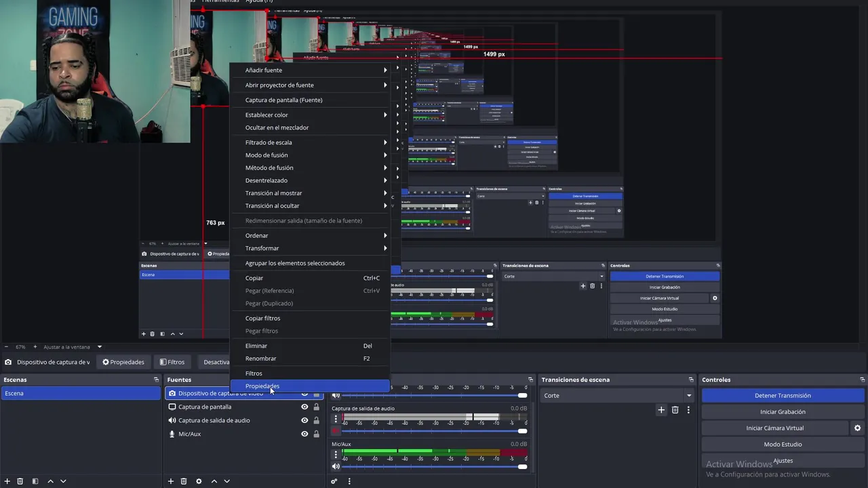Toggle visibility of Dispositivo de captura de video

click(304, 394)
